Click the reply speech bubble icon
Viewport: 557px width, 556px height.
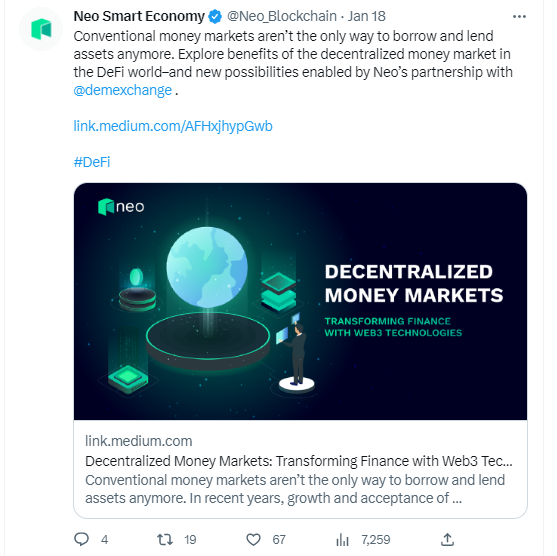(81, 539)
